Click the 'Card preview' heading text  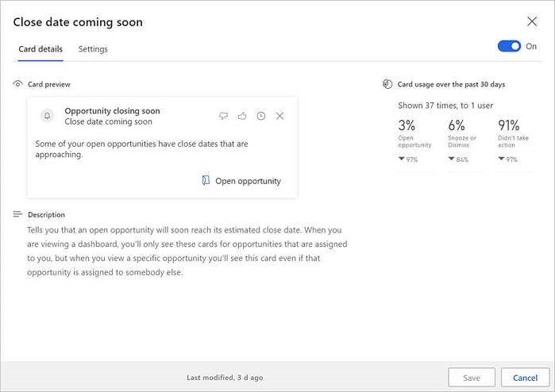tap(49, 84)
